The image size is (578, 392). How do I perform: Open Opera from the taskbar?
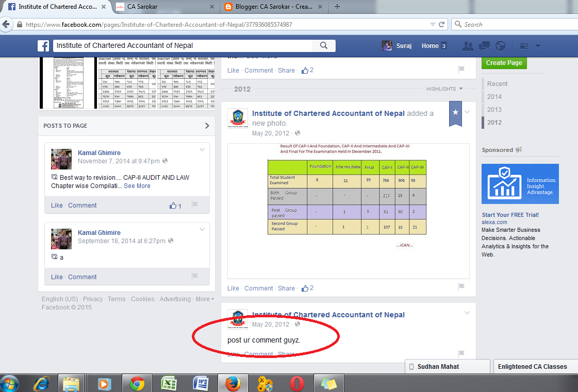coord(297,384)
